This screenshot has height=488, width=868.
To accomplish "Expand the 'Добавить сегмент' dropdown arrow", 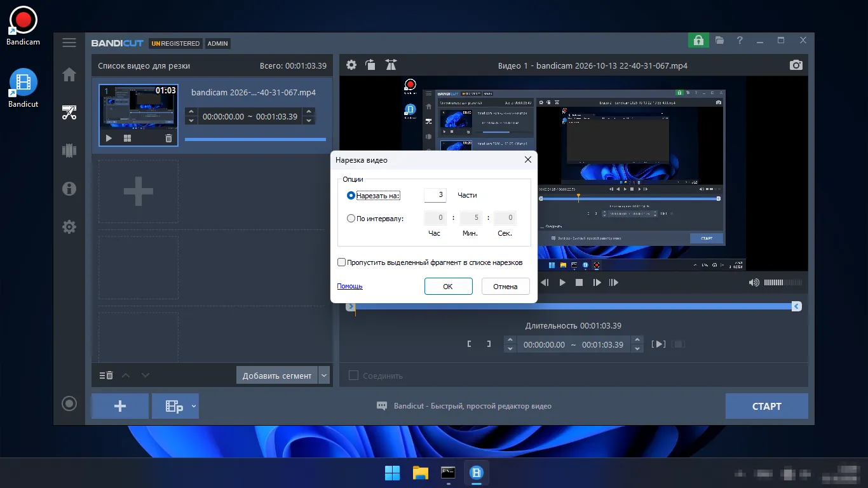I will point(325,375).
